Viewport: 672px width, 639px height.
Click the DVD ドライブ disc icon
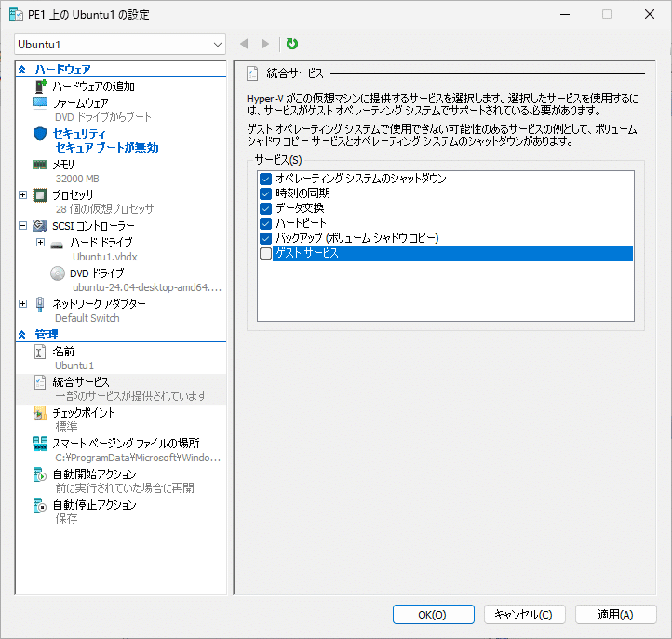click(58, 273)
